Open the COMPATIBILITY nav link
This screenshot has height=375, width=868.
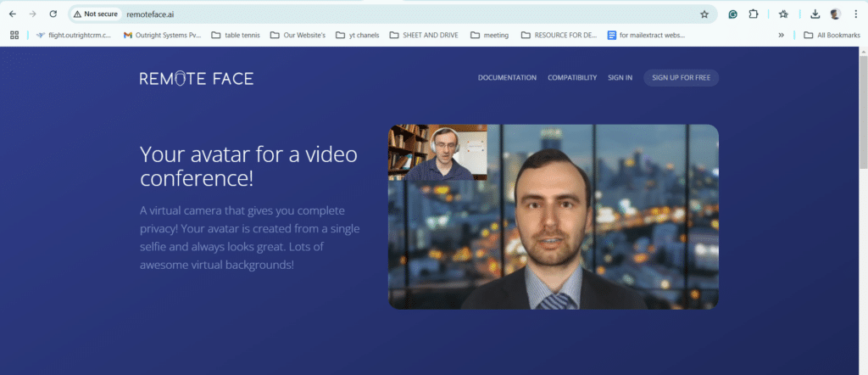click(572, 78)
